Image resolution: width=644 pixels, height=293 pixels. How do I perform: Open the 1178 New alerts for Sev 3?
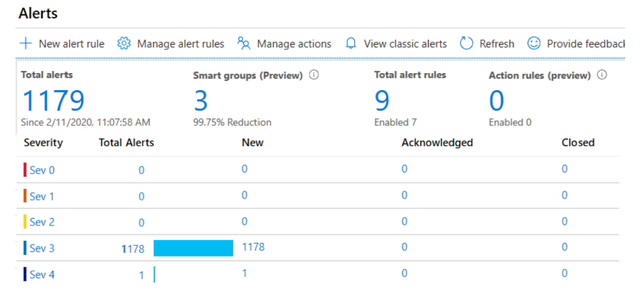253,247
